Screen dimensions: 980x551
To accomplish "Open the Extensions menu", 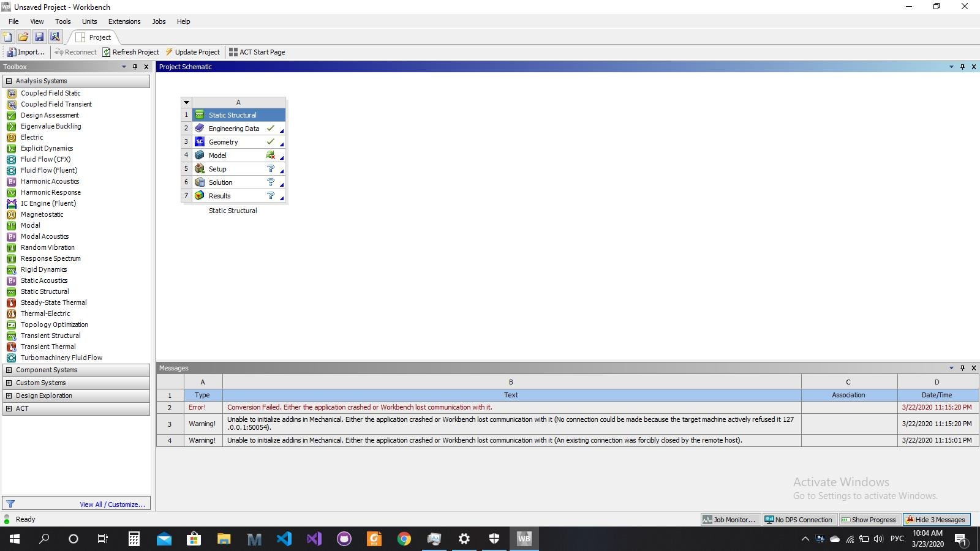I will 124,21.
